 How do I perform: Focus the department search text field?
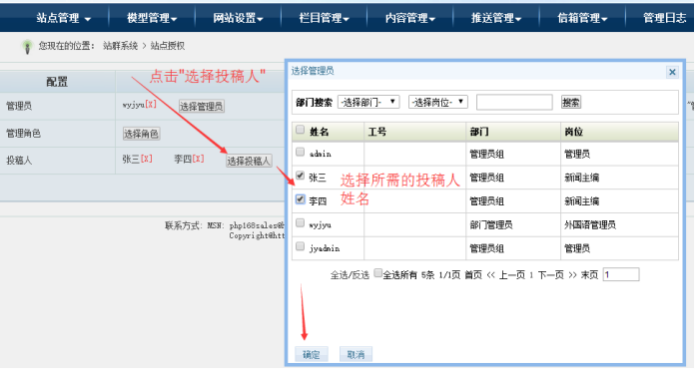[514, 102]
